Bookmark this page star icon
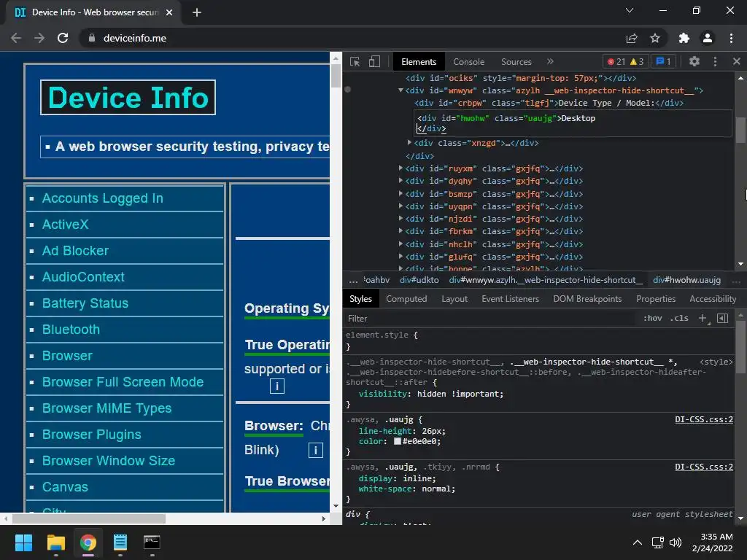Screen dimensions: 747x560 (655, 38)
